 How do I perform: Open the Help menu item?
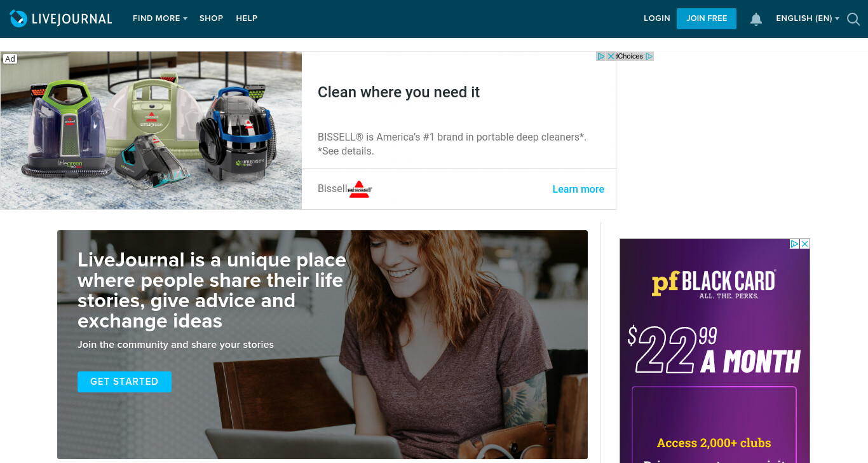(247, 18)
